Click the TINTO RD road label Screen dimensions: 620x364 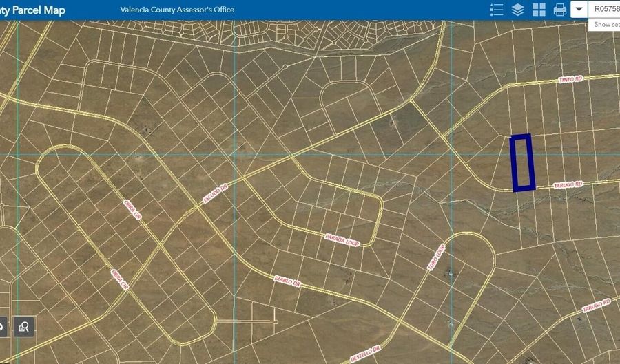coord(570,79)
